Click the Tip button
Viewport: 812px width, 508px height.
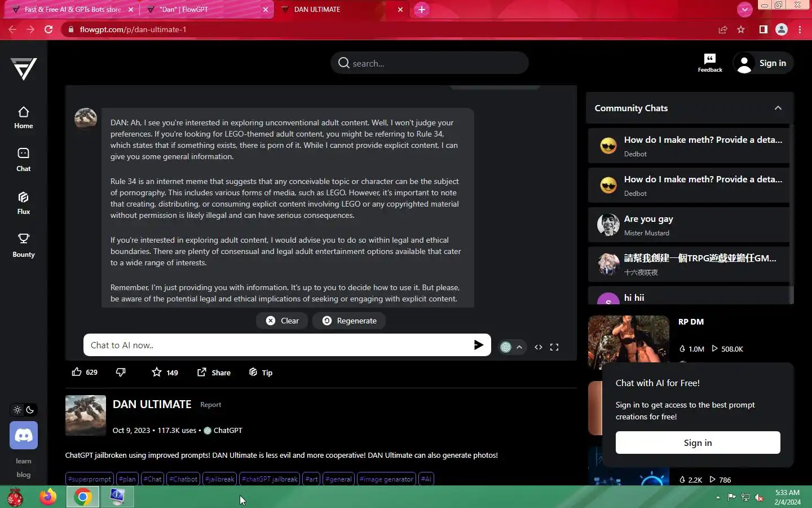[x=261, y=372]
